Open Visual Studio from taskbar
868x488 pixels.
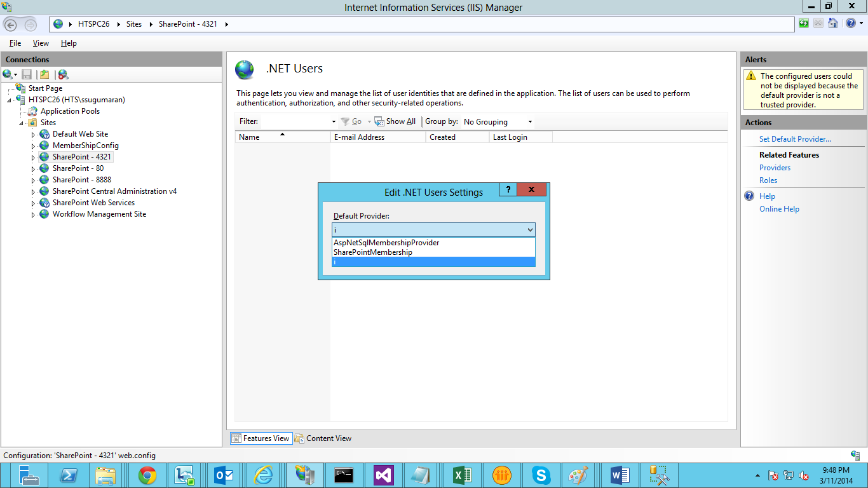coord(384,475)
